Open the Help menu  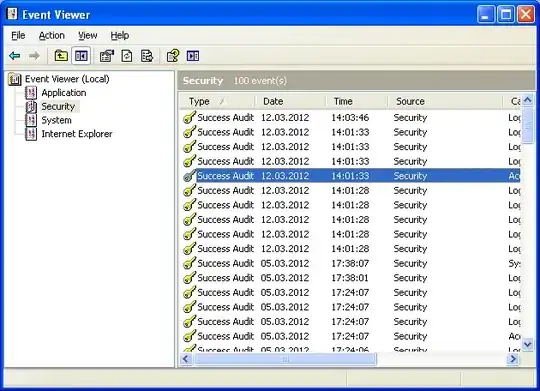pyautogui.click(x=120, y=35)
